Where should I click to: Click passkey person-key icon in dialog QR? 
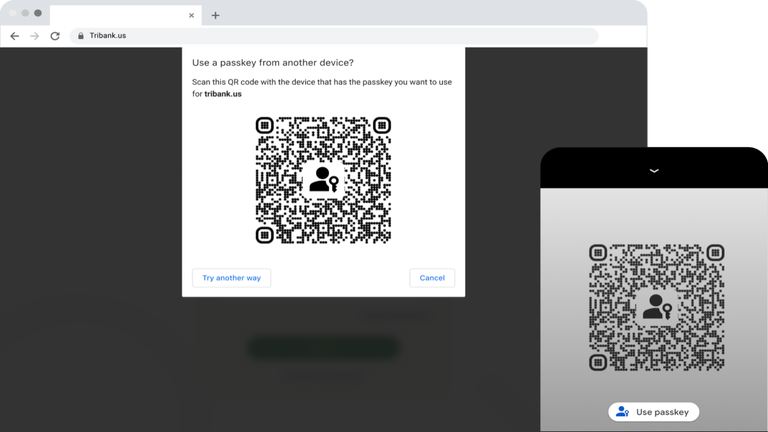click(323, 180)
